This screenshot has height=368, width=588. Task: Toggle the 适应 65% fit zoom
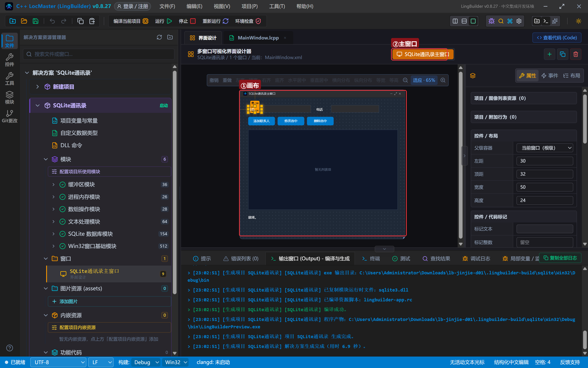(x=424, y=80)
